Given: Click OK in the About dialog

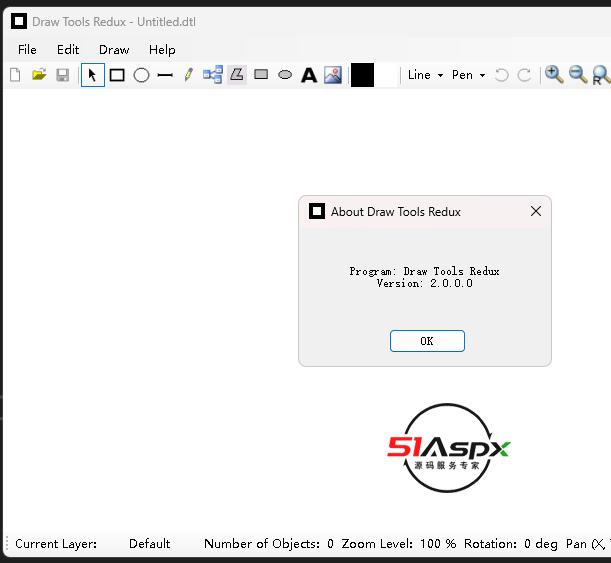Looking at the screenshot, I should (x=427, y=341).
